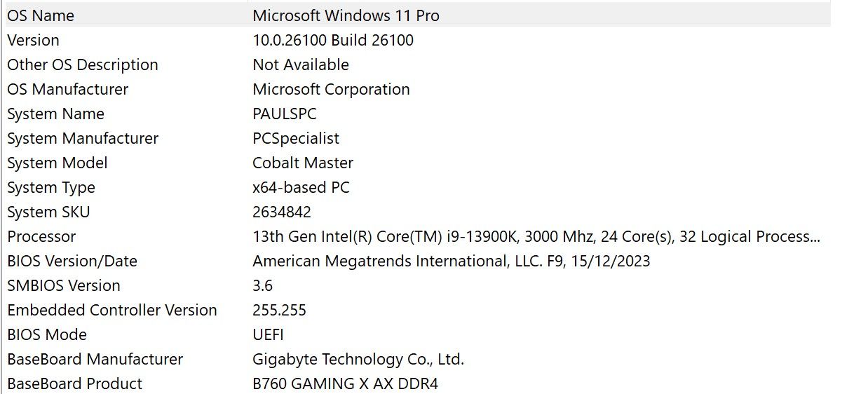Image resolution: width=868 pixels, height=394 pixels.
Task: Select the BaseBoard Manufacturer row
Action: click(95, 359)
